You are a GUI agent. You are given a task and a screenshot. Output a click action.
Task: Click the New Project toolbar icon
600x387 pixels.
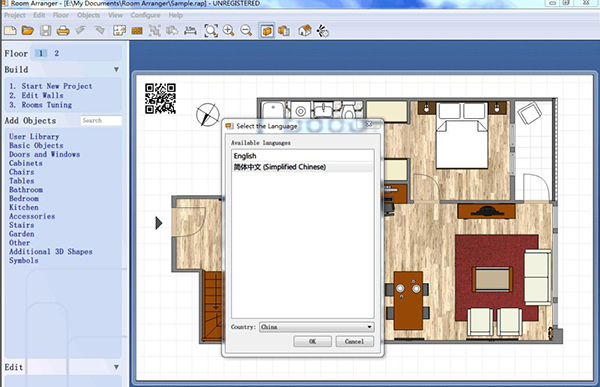click(x=10, y=31)
